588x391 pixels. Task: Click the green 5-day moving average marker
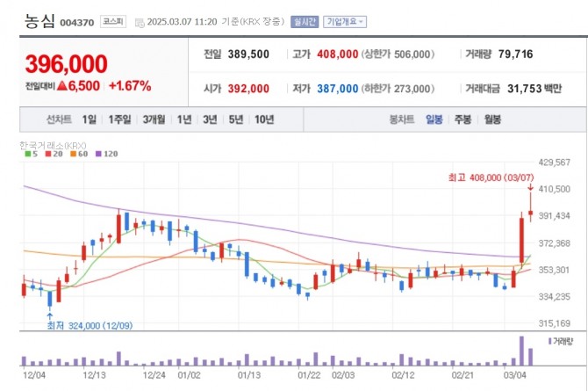point(29,154)
